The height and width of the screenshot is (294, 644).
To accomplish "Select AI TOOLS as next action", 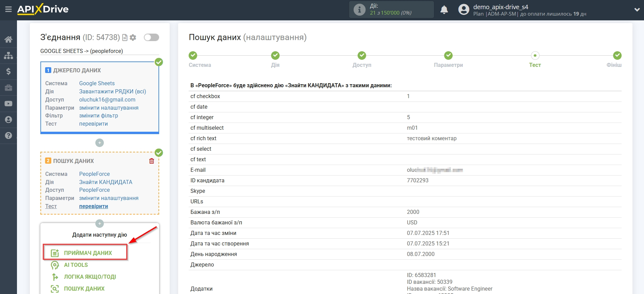I will coord(76,265).
